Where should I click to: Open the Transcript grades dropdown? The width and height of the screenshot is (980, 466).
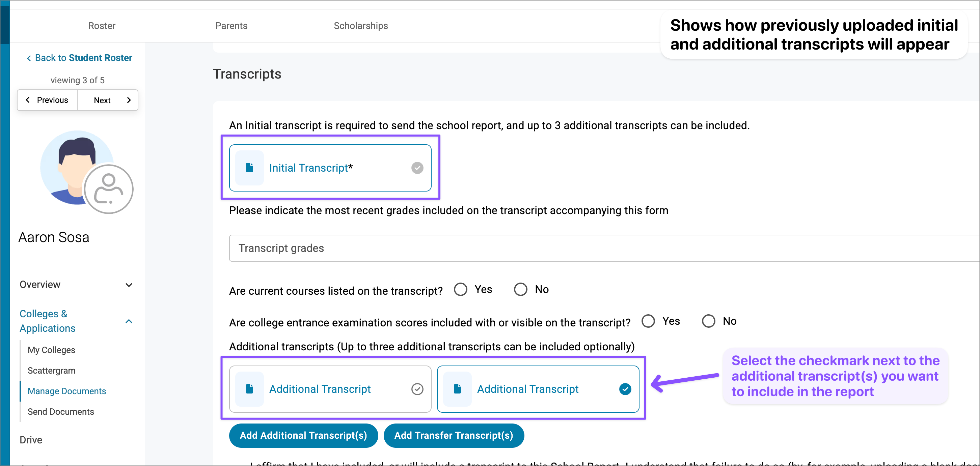click(604, 248)
